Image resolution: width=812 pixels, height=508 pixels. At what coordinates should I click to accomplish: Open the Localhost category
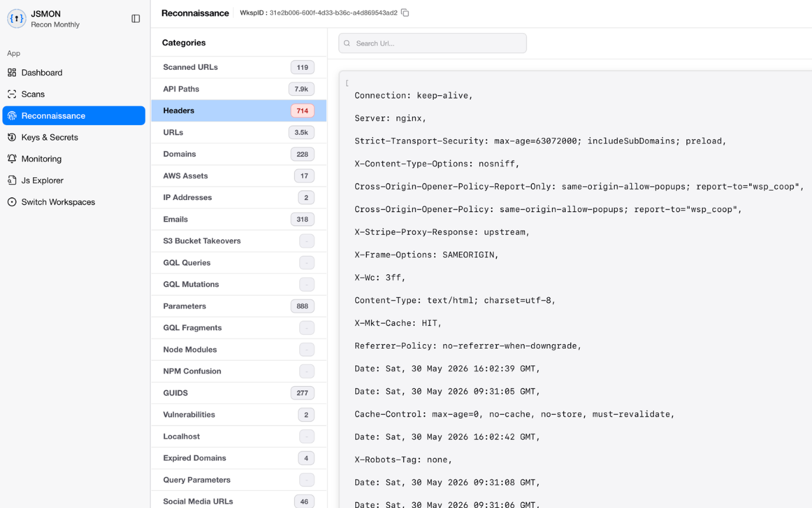pos(239,436)
